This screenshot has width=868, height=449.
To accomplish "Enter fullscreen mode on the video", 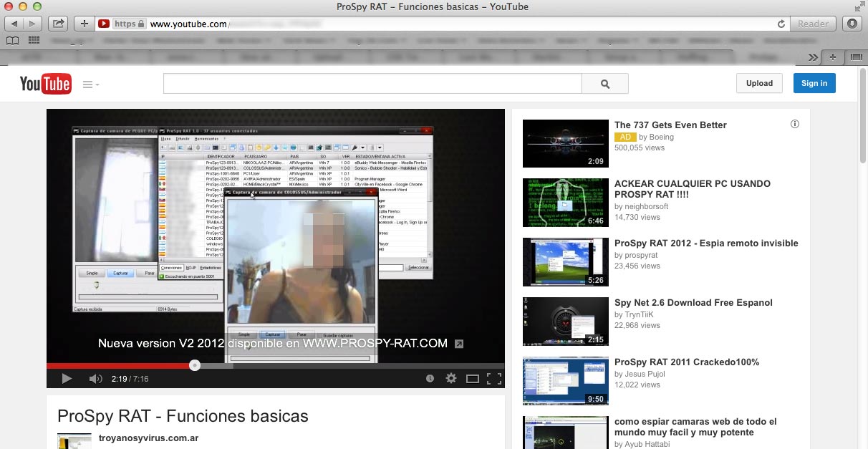I will (494, 379).
